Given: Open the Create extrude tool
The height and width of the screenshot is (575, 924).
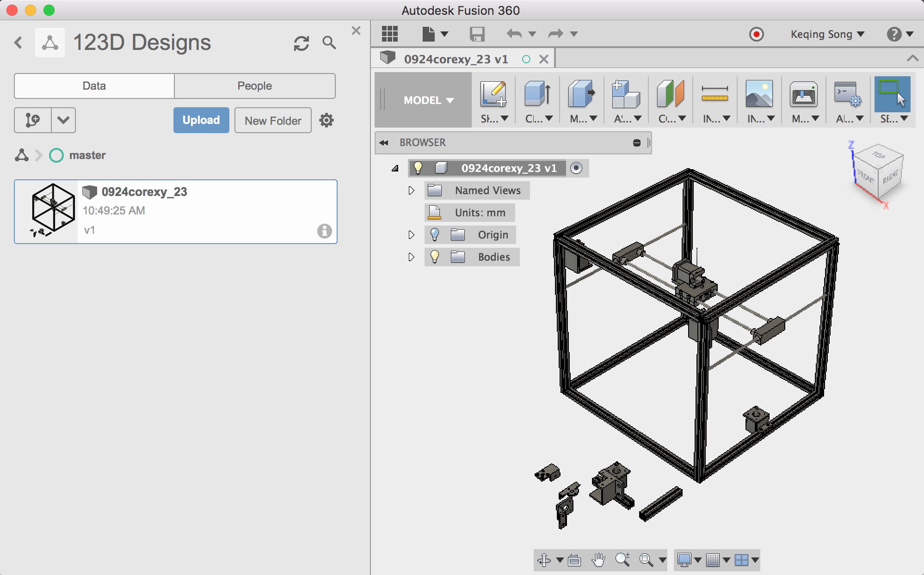Looking at the screenshot, I should [536, 96].
